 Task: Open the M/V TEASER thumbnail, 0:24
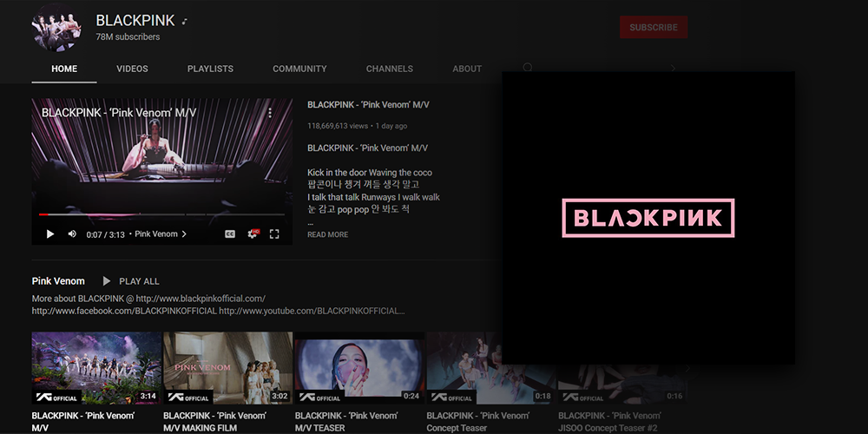[x=359, y=368]
